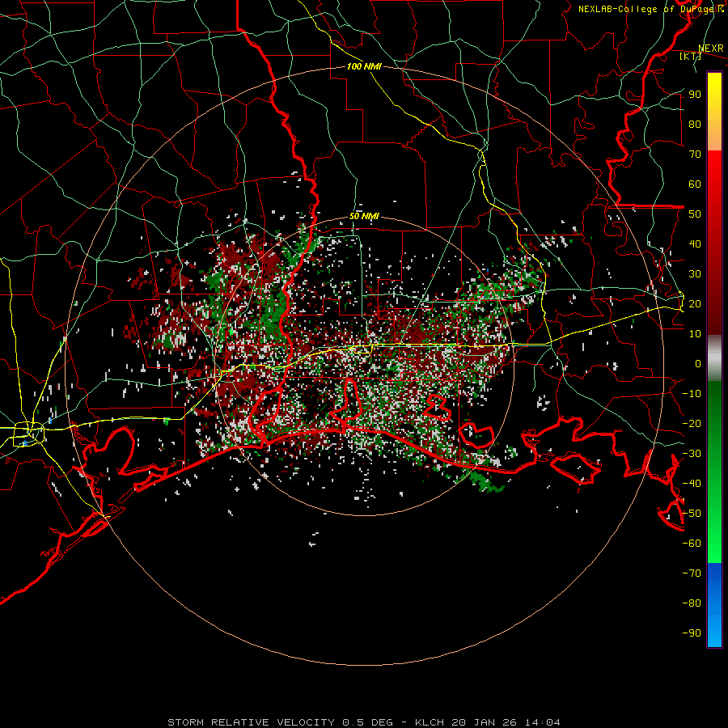Screen dimensions: 728x728
Task: Click the 60 value on velocity scale
Action: [695, 184]
